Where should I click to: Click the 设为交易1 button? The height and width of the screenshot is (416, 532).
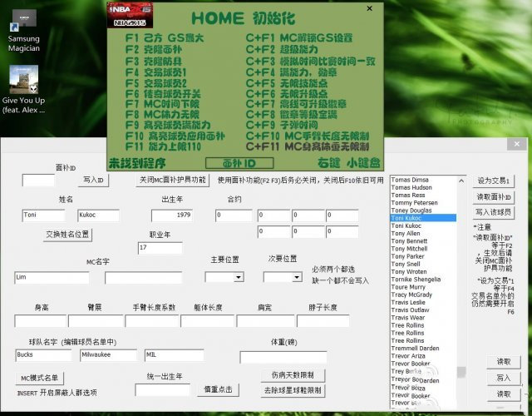tap(495, 181)
